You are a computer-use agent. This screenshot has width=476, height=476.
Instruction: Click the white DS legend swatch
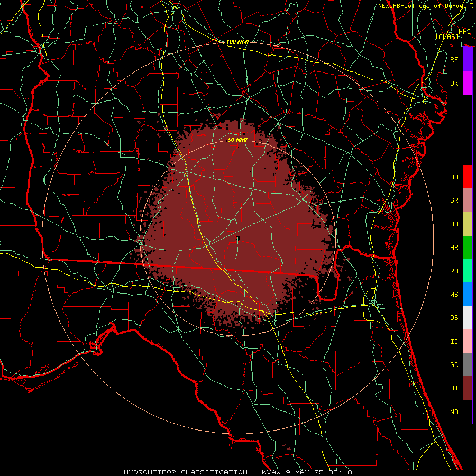click(x=467, y=317)
